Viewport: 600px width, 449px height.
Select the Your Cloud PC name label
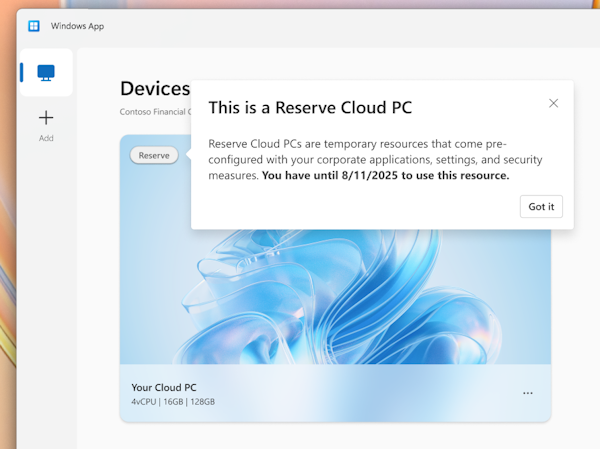click(x=164, y=388)
